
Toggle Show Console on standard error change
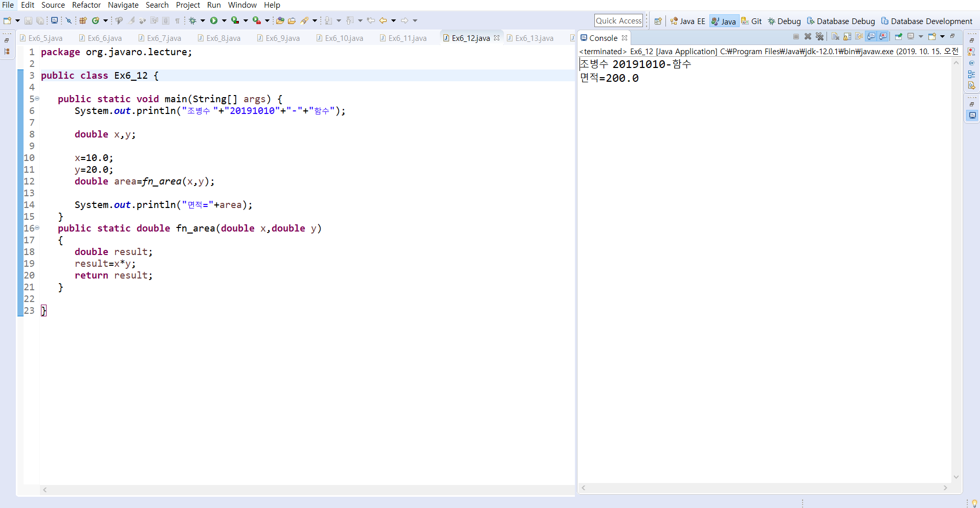883,36
